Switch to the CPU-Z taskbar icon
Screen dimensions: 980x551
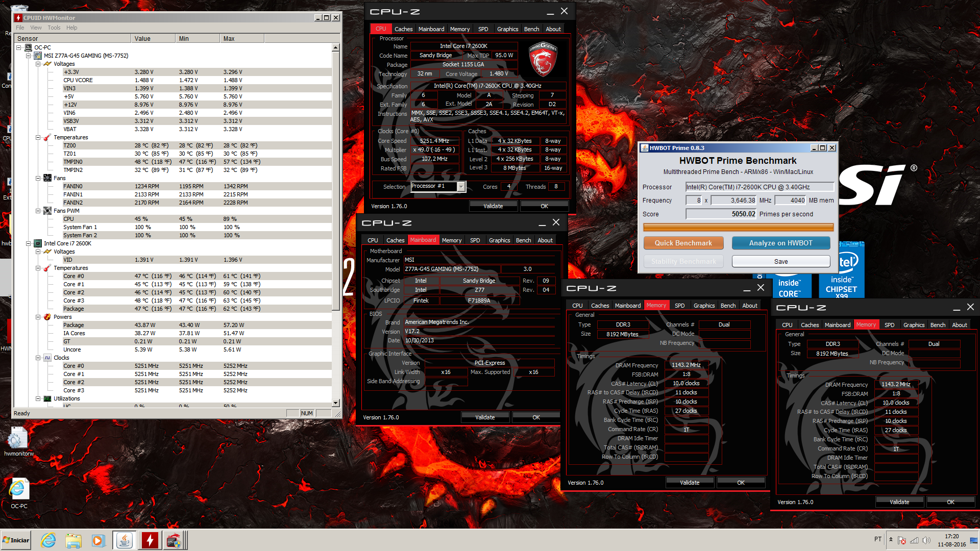[x=175, y=540]
